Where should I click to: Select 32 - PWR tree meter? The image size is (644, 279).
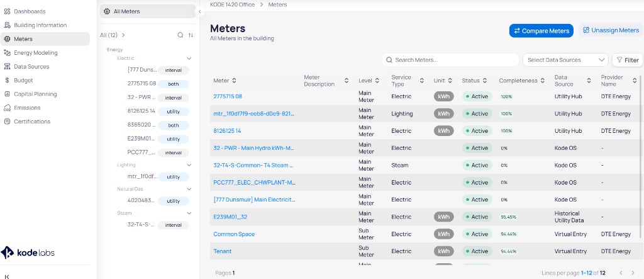[142, 98]
